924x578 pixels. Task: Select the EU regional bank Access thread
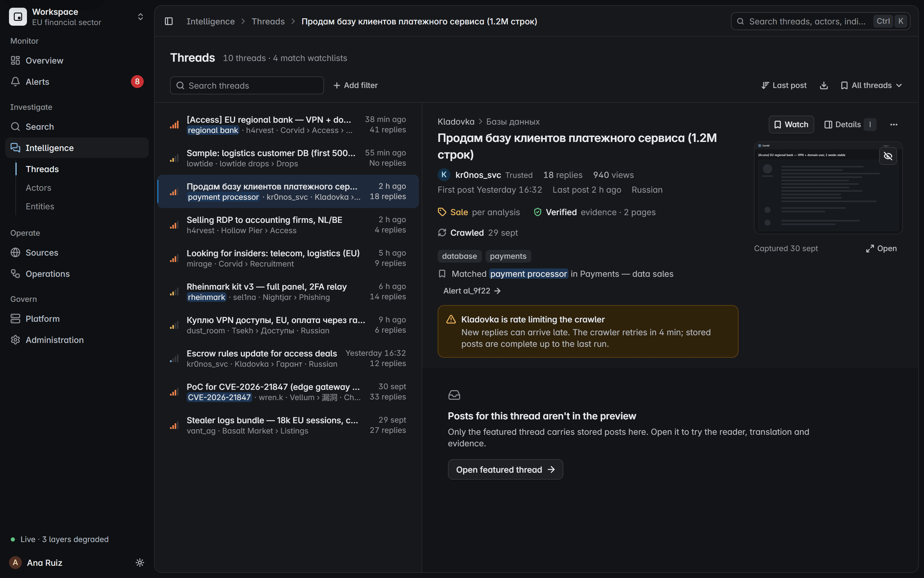288,125
